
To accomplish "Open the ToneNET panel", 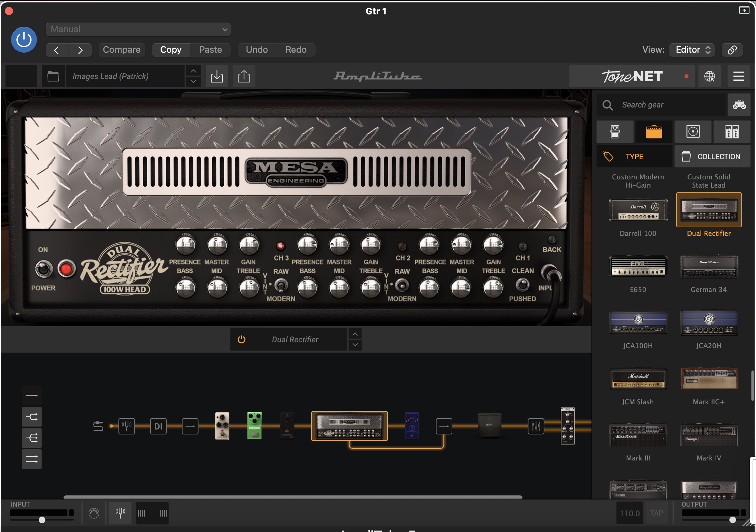I will point(632,76).
